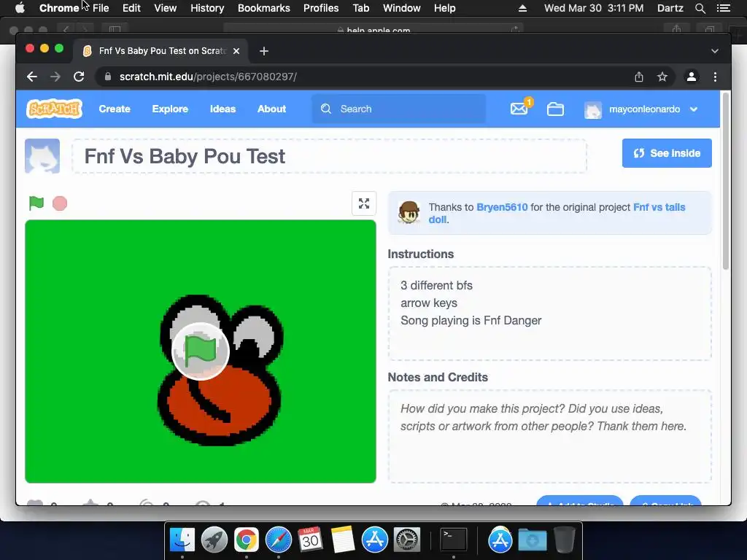Click the mayconleonardo user avatar in navbar
This screenshot has width=747, height=560.
pyautogui.click(x=592, y=109)
